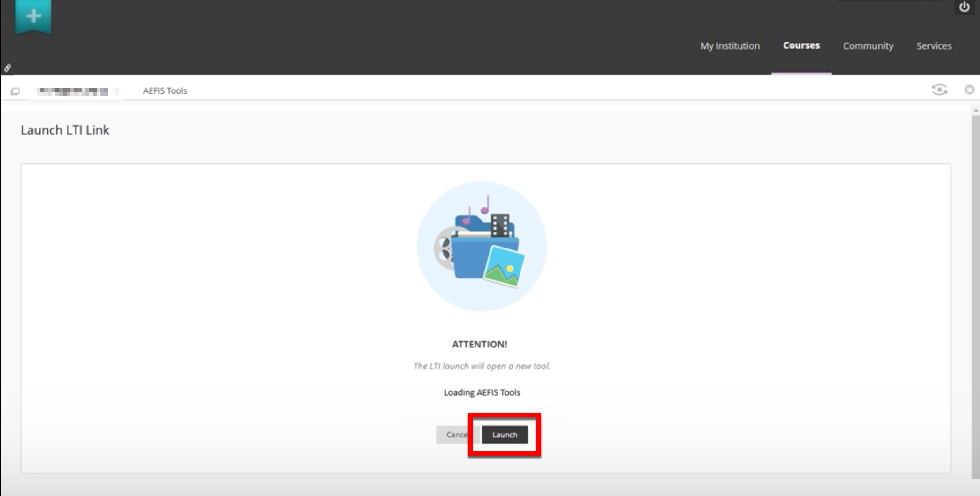Switch to the Community tab
The width and height of the screenshot is (980, 496).
(868, 46)
